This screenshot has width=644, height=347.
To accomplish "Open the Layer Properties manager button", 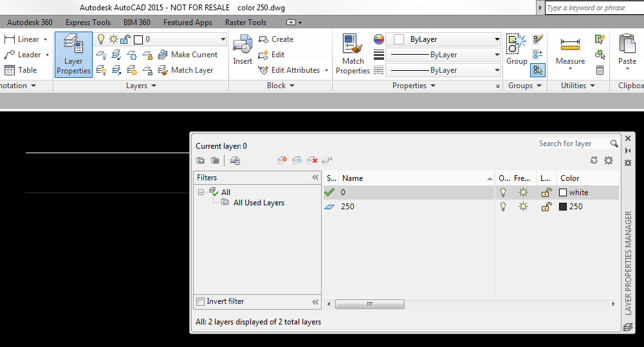I will coord(73,55).
